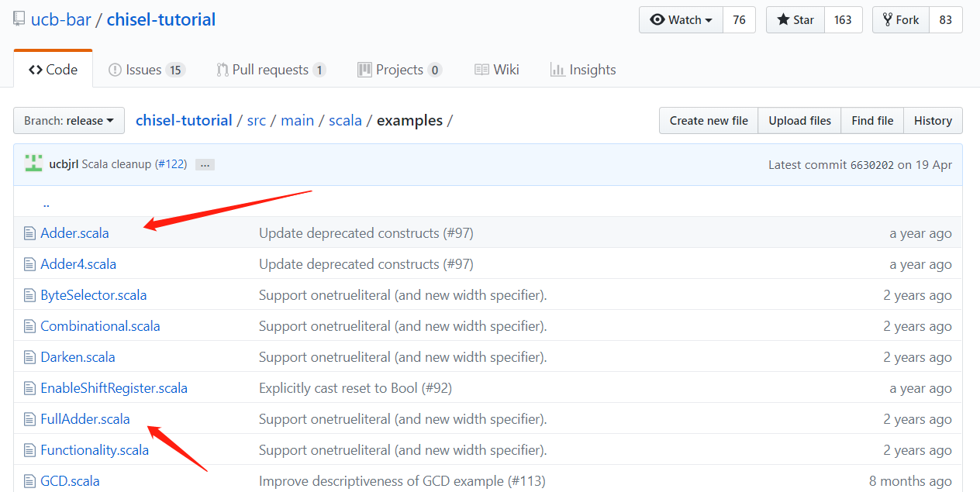
Task: Open FullAdder.scala file
Action: (85, 419)
